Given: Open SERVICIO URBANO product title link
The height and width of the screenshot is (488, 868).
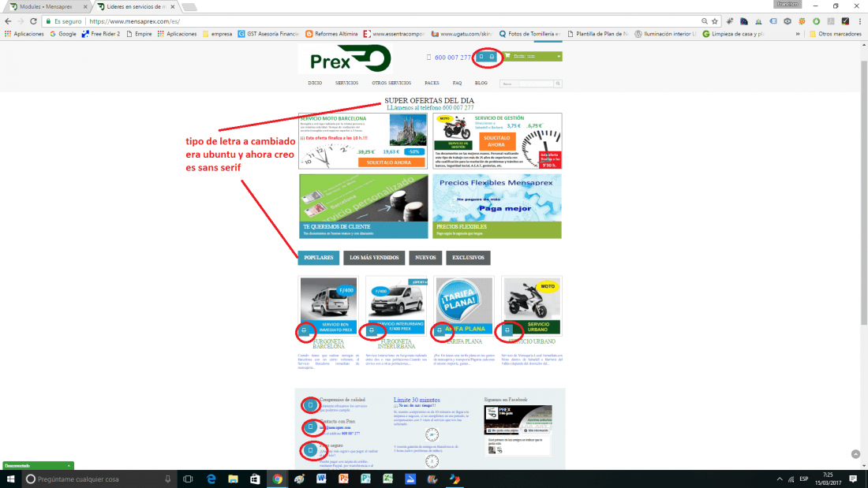Looking at the screenshot, I should point(531,341).
